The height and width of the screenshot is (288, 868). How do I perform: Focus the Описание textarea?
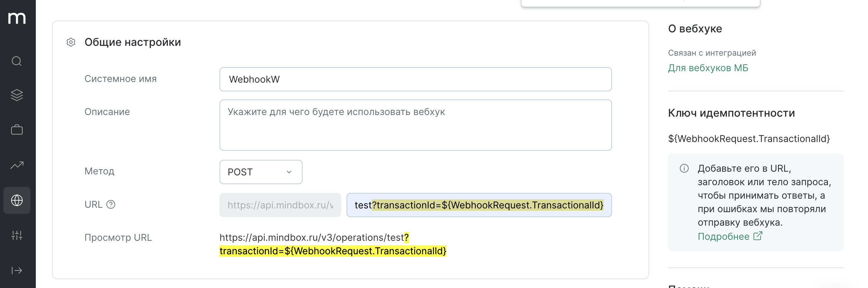[415, 125]
